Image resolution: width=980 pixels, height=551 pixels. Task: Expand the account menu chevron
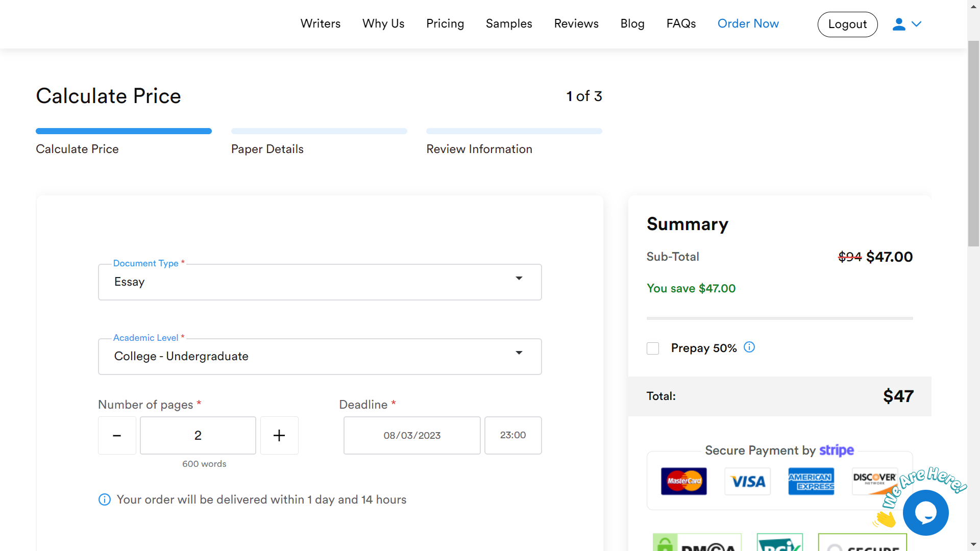point(917,24)
